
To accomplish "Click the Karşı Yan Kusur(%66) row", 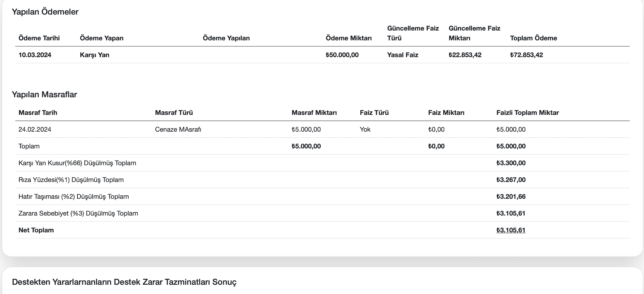I will click(77, 163).
